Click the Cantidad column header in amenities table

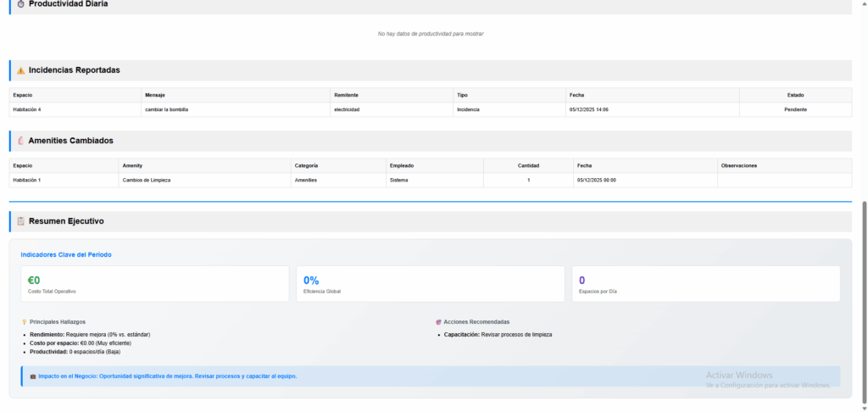point(528,165)
